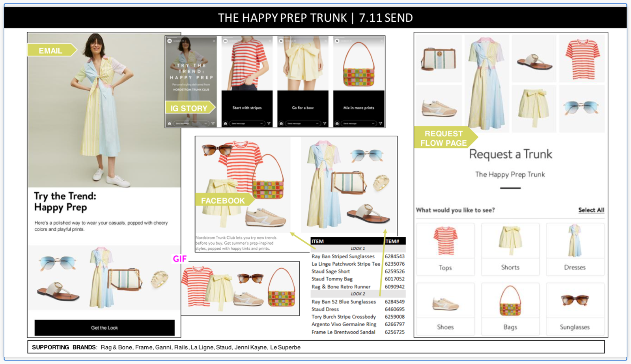The width and height of the screenshot is (631, 364).
Task: Click the blue sunglasses in the email product row
Action: (x=58, y=263)
